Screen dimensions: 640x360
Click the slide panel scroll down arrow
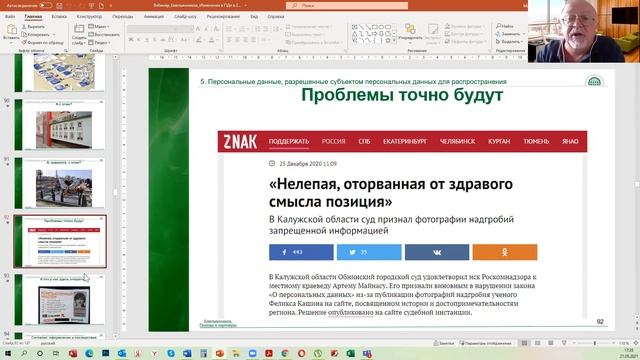pos(116,336)
